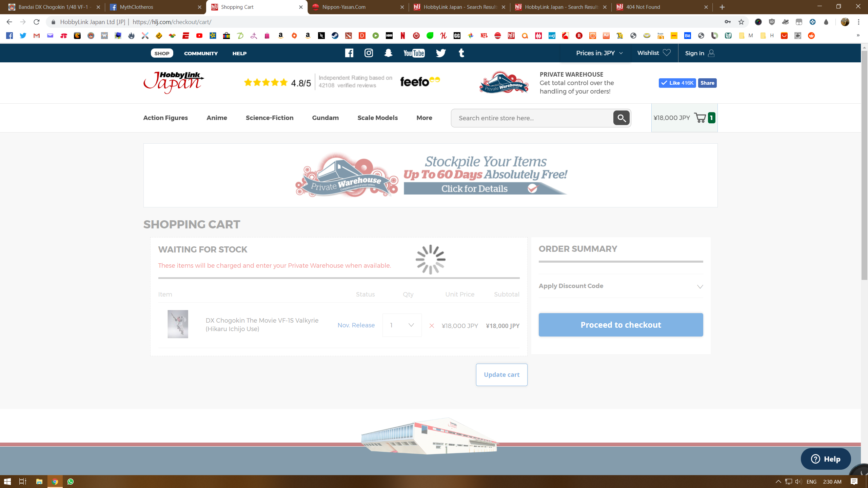Viewport: 868px width, 488px height.
Task: Switch to the 404 Not Found tab
Action: tap(662, 7)
